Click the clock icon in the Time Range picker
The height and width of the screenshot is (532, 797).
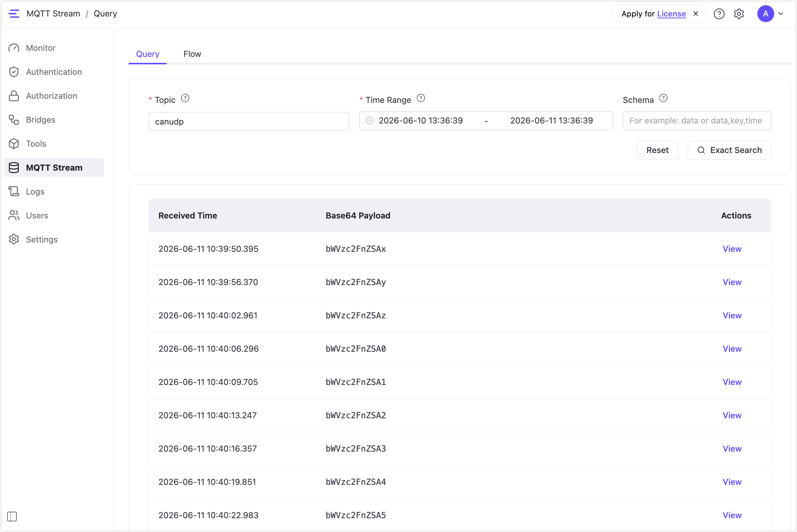pos(369,120)
